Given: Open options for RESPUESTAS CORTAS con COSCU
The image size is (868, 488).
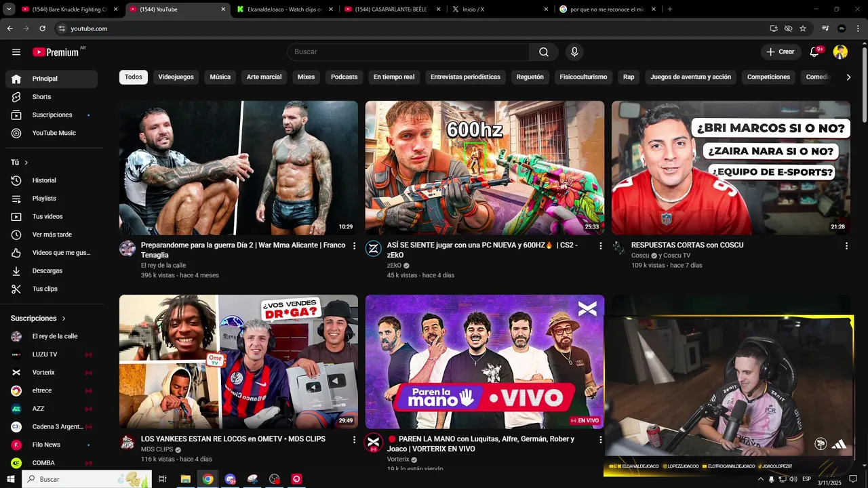Looking at the screenshot, I should 846,246.
